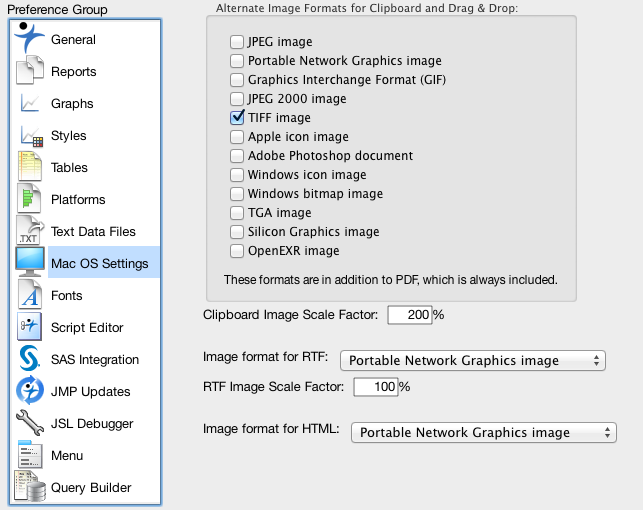Click the Styles preference icon
The image size is (643, 510).
(30, 135)
